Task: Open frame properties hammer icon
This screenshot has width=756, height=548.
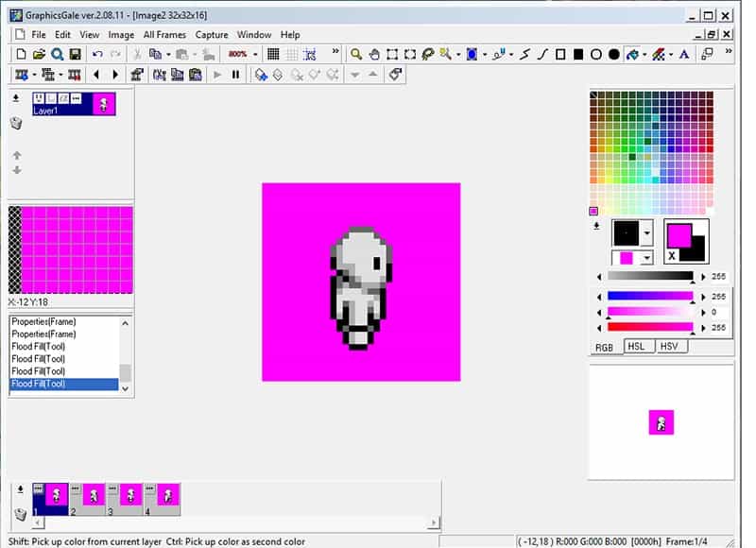Action: point(137,75)
